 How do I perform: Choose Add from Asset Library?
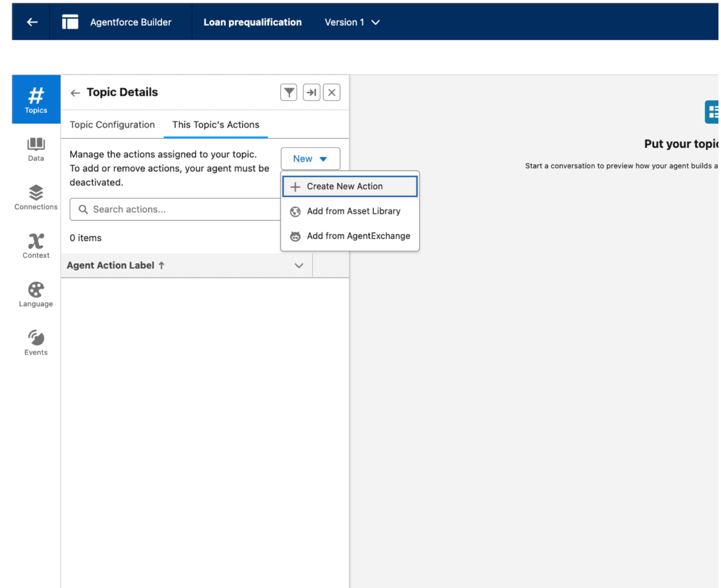353,211
